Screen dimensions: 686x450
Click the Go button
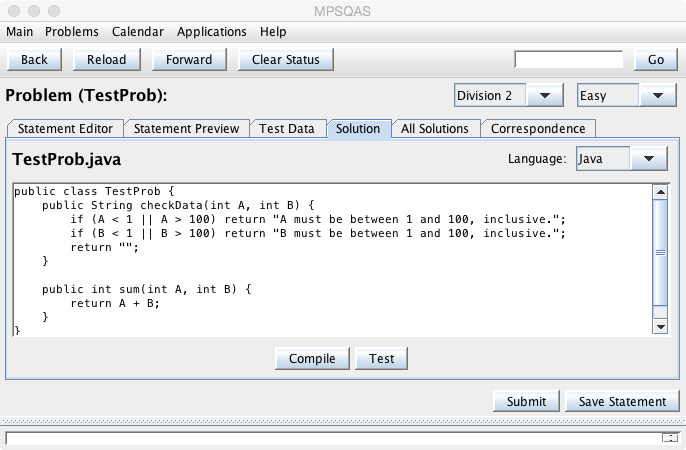coord(655,59)
